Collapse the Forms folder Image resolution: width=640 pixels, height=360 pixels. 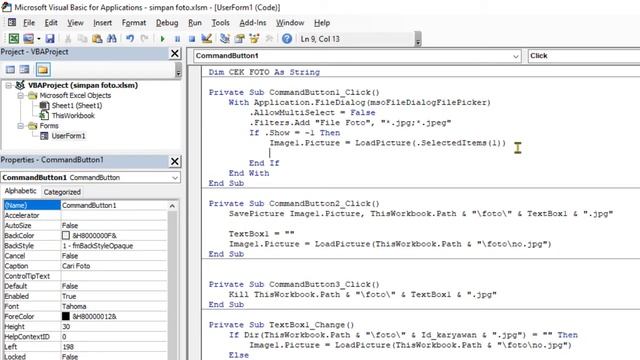(20, 126)
